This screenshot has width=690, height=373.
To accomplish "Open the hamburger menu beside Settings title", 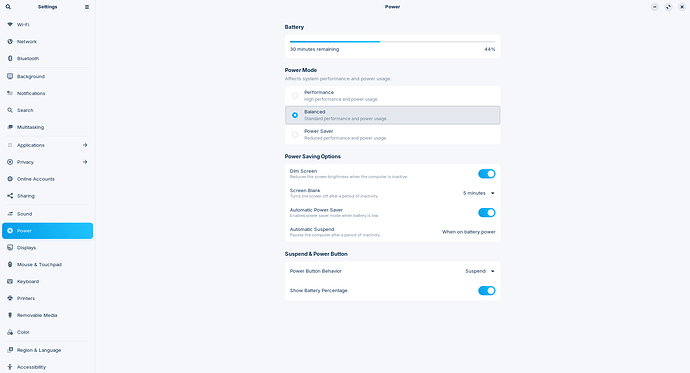I will 87,7.
